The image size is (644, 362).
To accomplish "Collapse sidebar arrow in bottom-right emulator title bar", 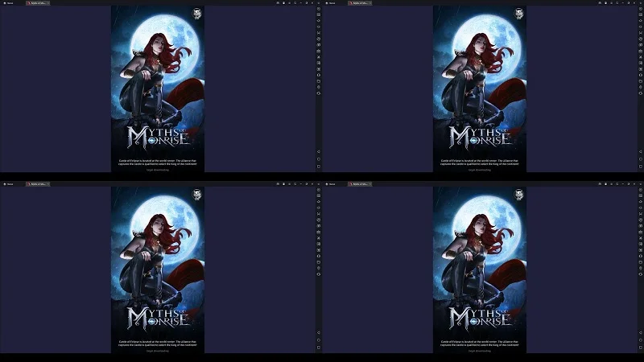I will (x=641, y=184).
